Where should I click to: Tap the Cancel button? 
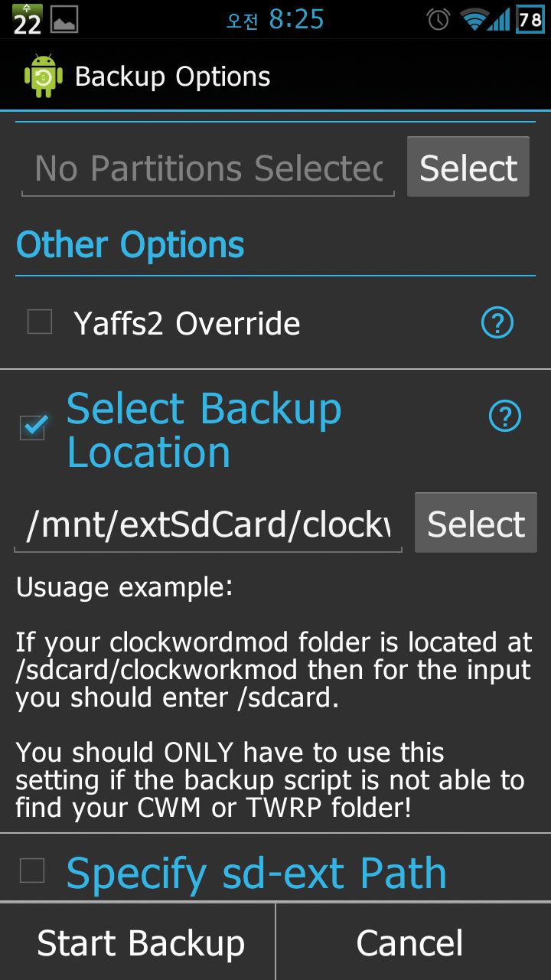(x=410, y=942)
